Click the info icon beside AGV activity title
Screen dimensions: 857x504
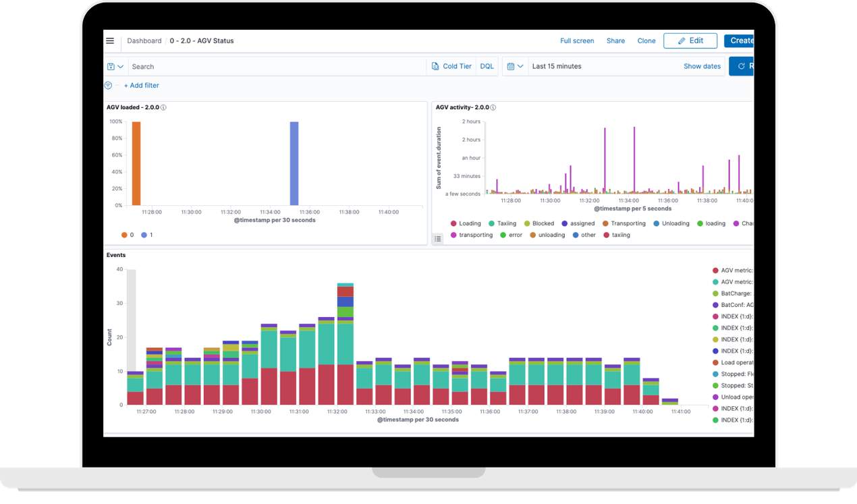493,108
